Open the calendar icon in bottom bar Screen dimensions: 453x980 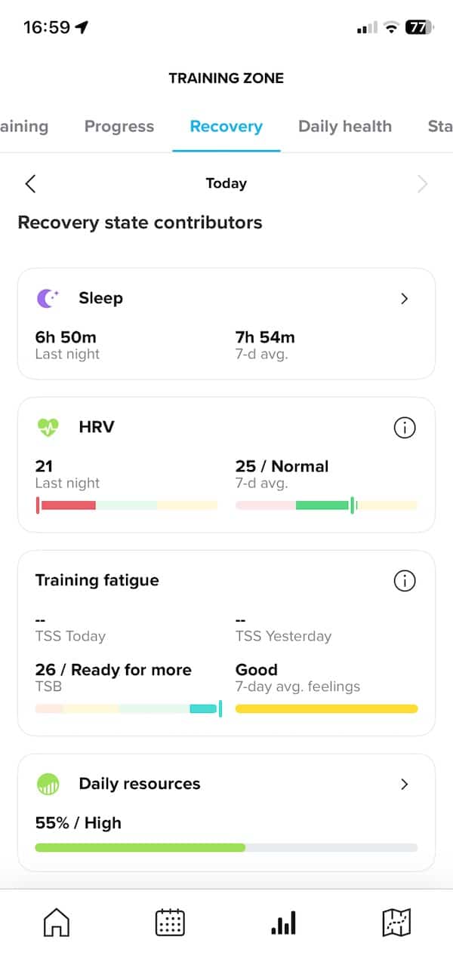(x=170, y=922)
